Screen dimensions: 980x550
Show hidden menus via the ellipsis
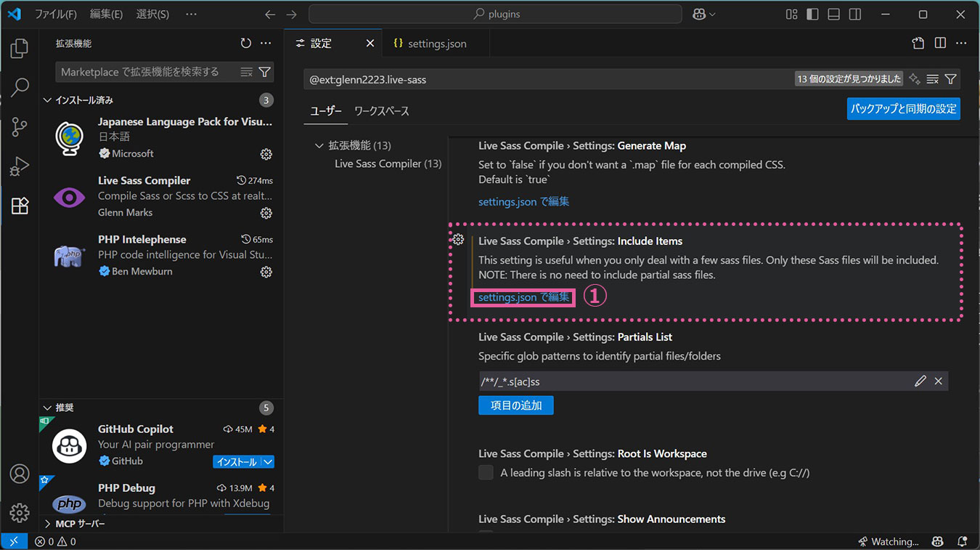click(x=191, y=15)
